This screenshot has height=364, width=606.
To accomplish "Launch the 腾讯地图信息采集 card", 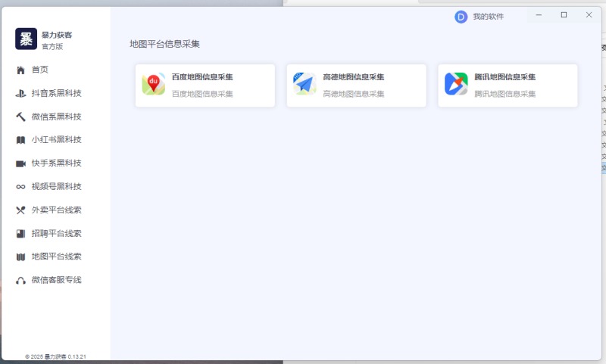I will 508,86.
